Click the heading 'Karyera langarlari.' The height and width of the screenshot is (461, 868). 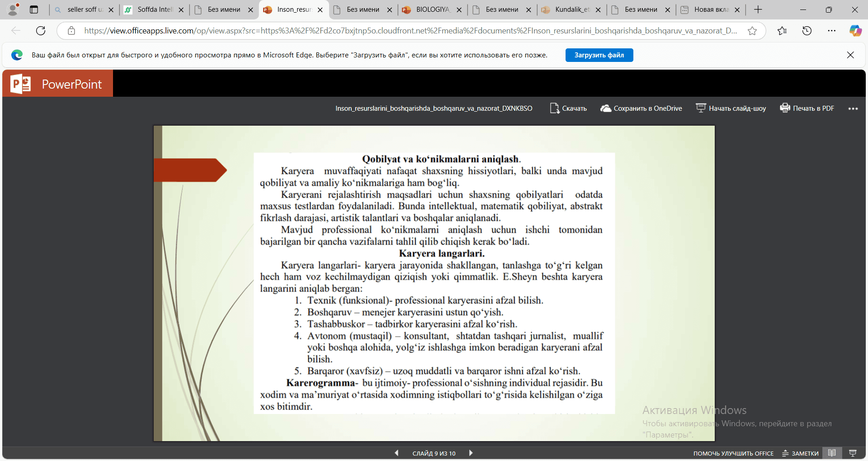[x=442, y=254]
